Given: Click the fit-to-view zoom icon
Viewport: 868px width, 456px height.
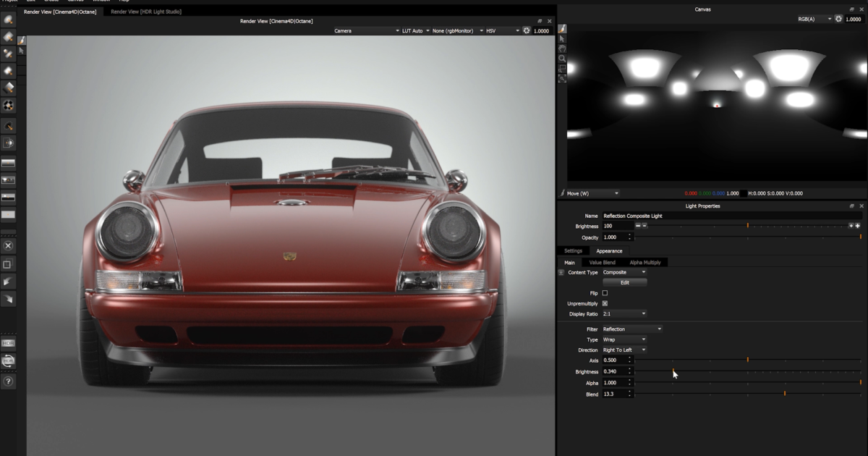Looking at the screenshot, I should tap(563, 79).
